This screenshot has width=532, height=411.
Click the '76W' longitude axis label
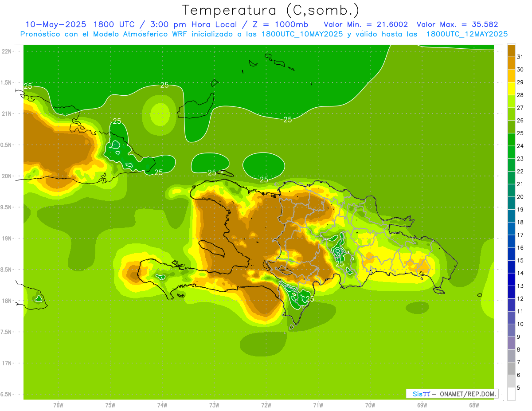[58, 405]
